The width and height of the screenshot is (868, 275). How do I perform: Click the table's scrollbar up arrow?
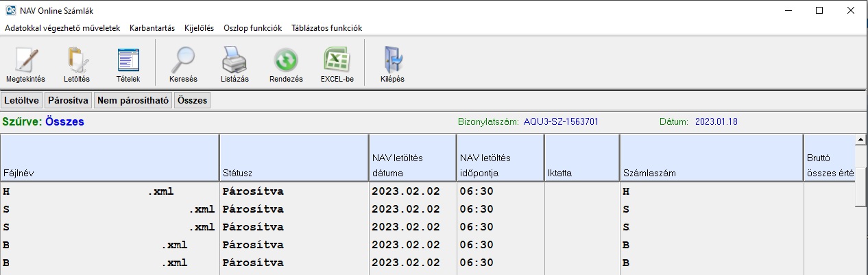[x=860, y=141]
